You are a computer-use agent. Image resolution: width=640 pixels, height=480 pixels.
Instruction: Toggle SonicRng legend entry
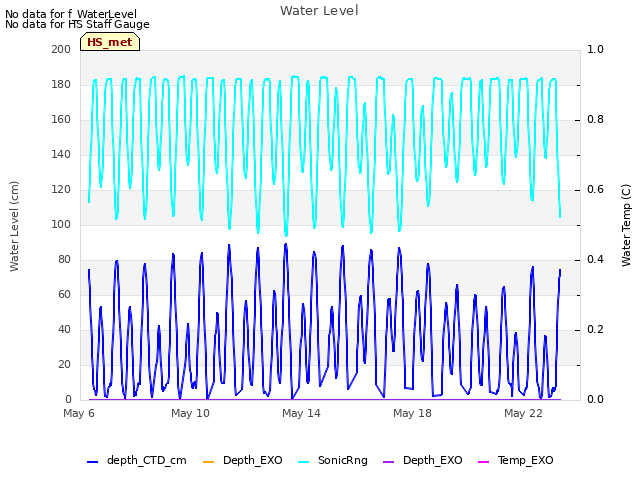[333, 460]
